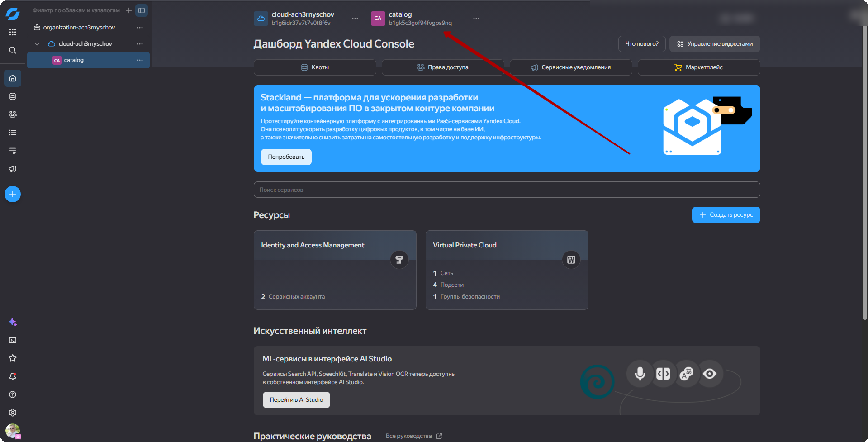This screenshot has height=442, width=868.
Task: Open settings gear icon in sidebar
Action: coord(13,413)
